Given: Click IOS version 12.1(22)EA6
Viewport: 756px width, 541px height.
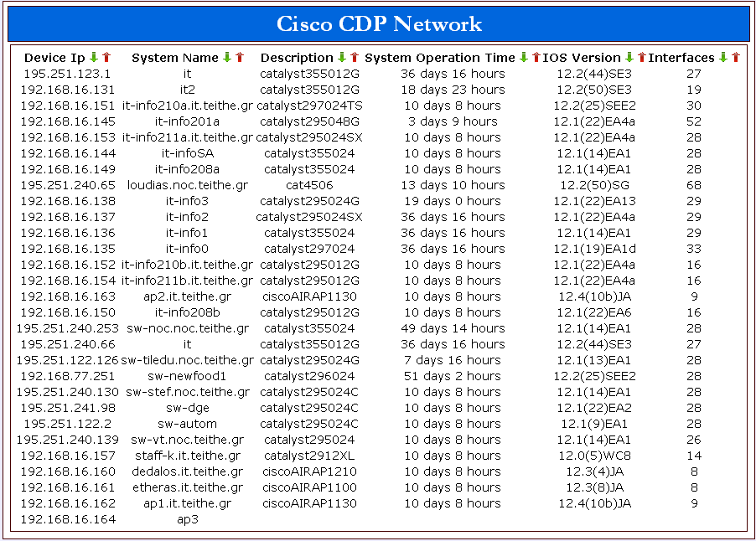Looking at the screenshot, I should point(594,312).
